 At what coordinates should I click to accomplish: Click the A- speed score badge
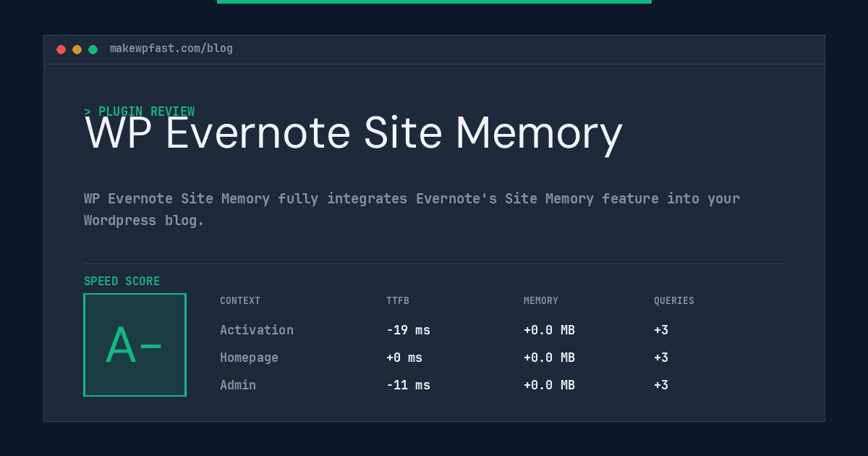point(135,345)
